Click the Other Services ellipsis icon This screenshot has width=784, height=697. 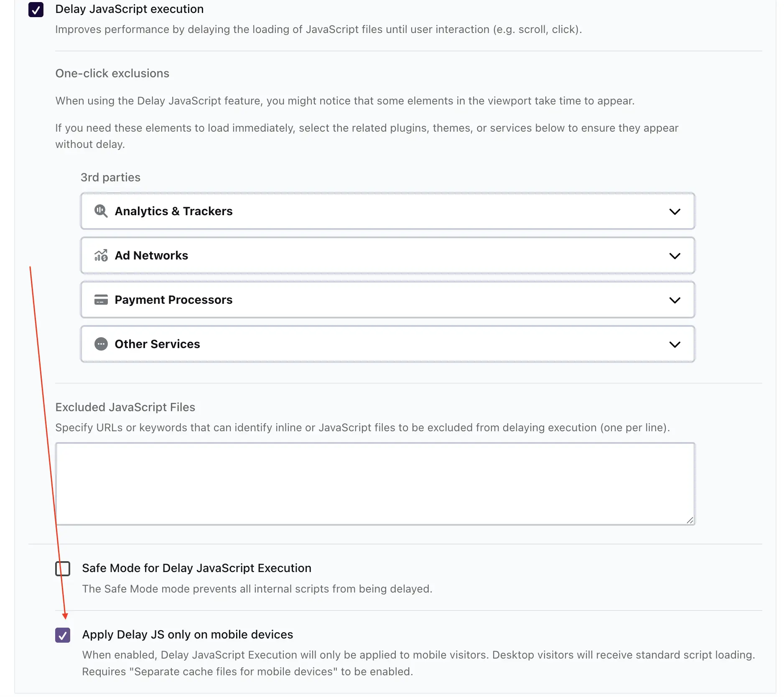click(x=101, y=344)
